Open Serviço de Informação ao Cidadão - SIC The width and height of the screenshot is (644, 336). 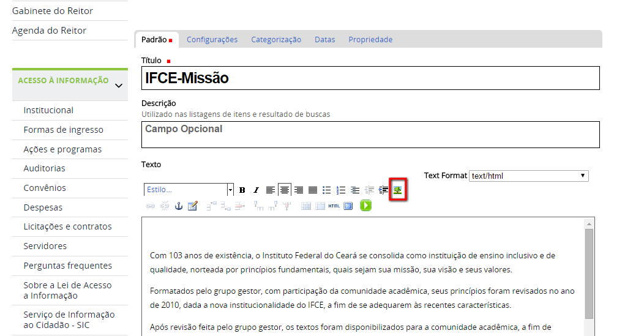(69, 319)
